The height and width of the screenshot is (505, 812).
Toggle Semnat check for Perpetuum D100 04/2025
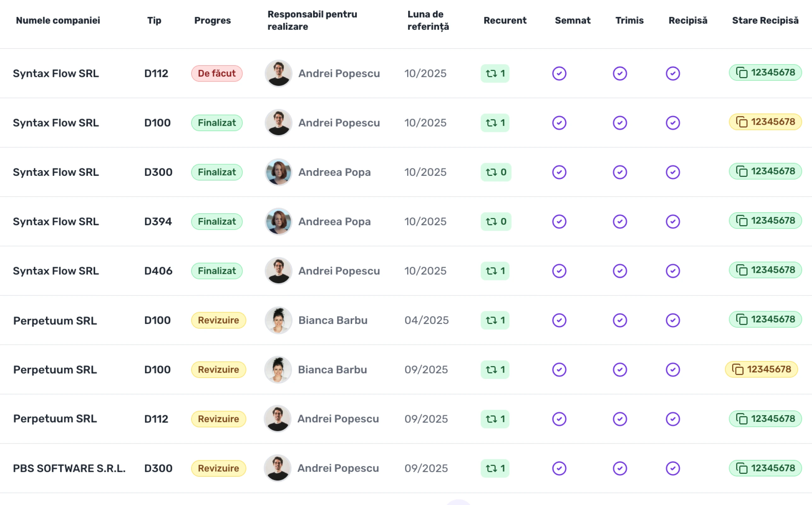coord(559,320)
